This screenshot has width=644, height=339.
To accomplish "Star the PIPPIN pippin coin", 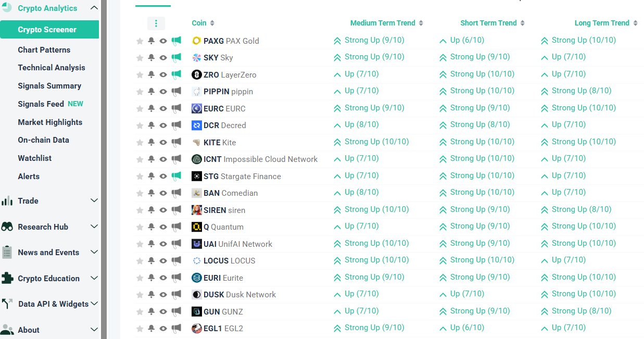I will pyautogui.click(x=140, y=92).
